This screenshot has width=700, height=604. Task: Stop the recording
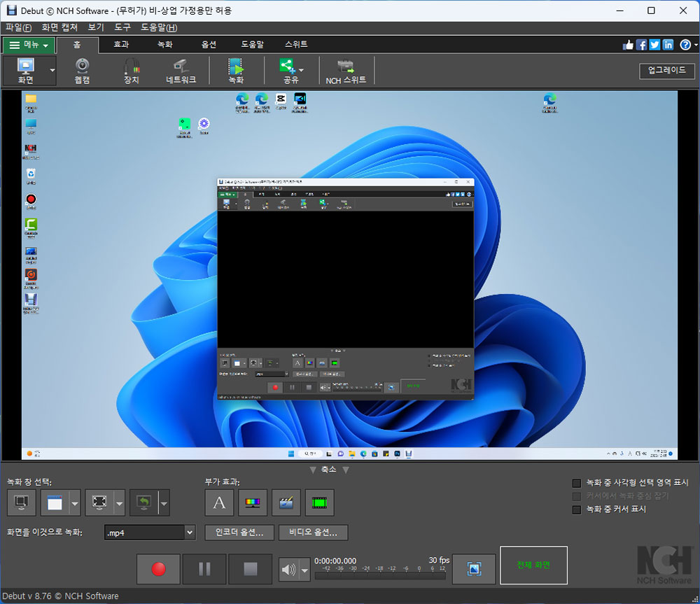[251, 569]
